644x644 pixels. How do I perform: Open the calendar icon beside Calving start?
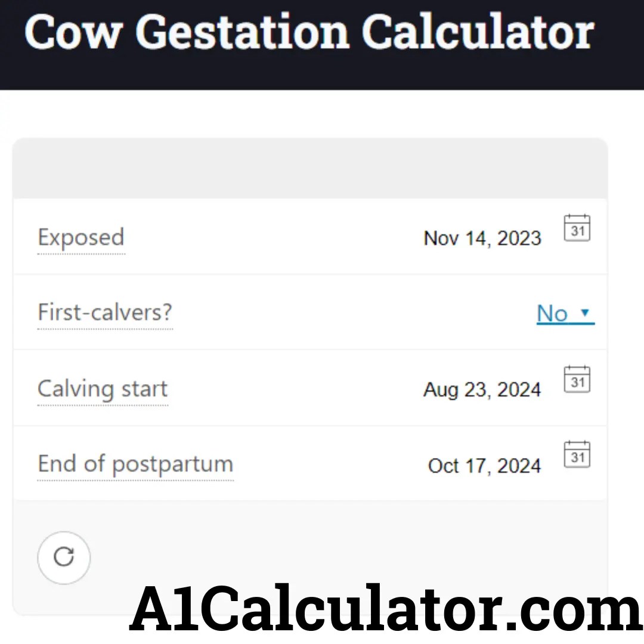pyautogui.click(x=576, y=379)
